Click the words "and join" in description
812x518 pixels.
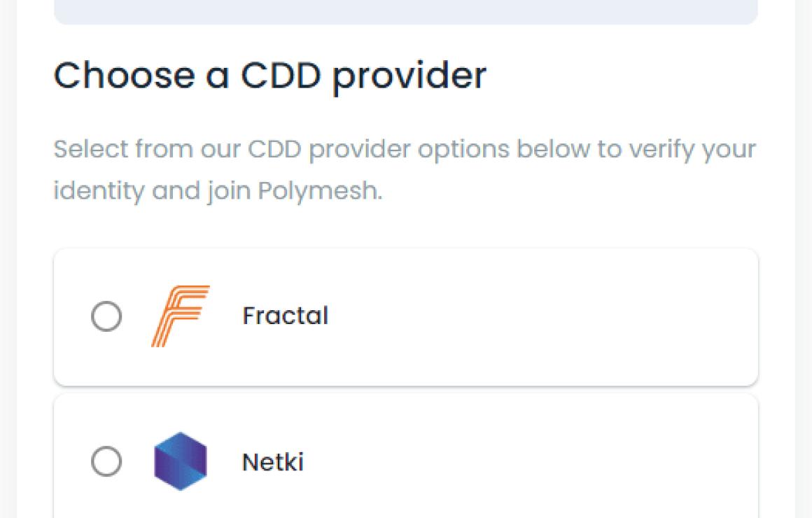tap(201, 192)
